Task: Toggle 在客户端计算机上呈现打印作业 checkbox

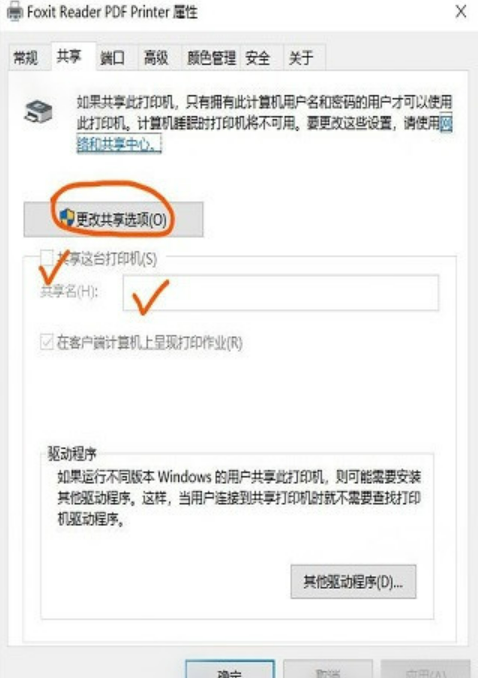Action: (47, 342)
